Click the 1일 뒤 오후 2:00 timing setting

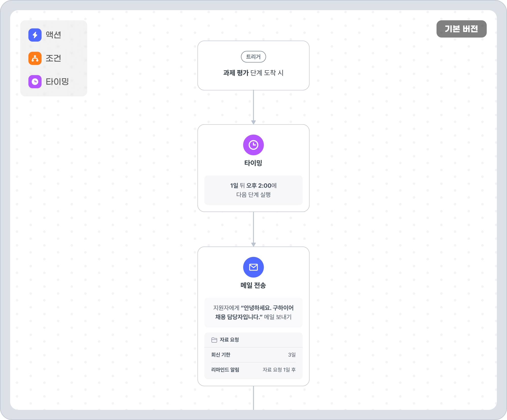coord(253,190)
